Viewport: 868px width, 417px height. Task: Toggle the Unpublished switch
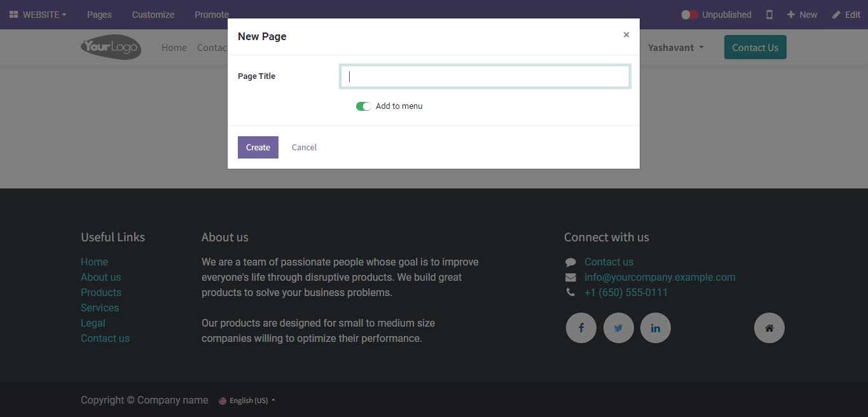pos(690,15)
